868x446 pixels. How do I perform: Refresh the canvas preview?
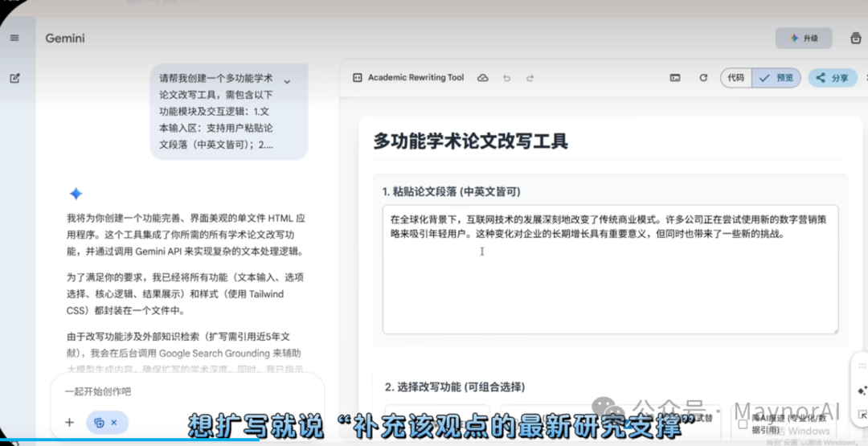(703, 78)
